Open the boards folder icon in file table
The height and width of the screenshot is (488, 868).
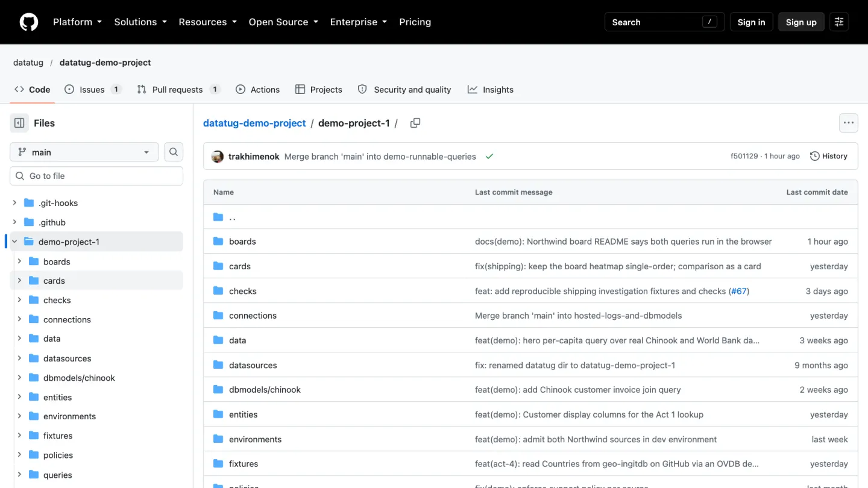tap(218, 242)
